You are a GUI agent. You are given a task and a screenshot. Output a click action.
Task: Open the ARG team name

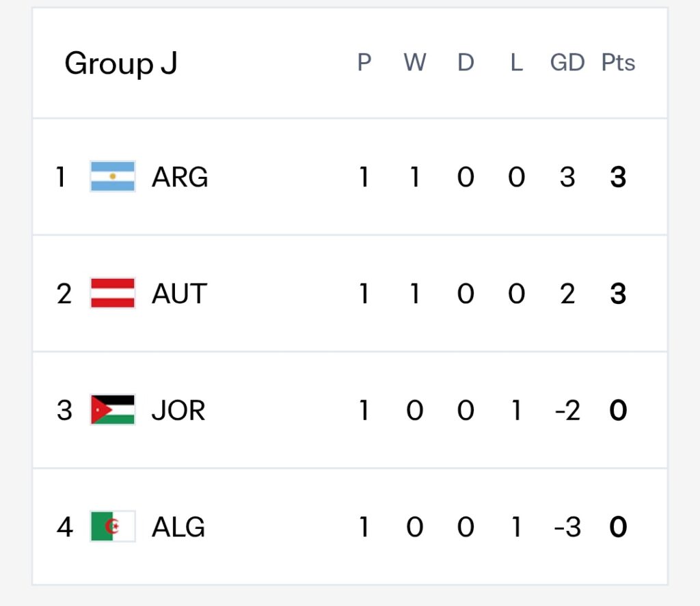pos(180,177)
